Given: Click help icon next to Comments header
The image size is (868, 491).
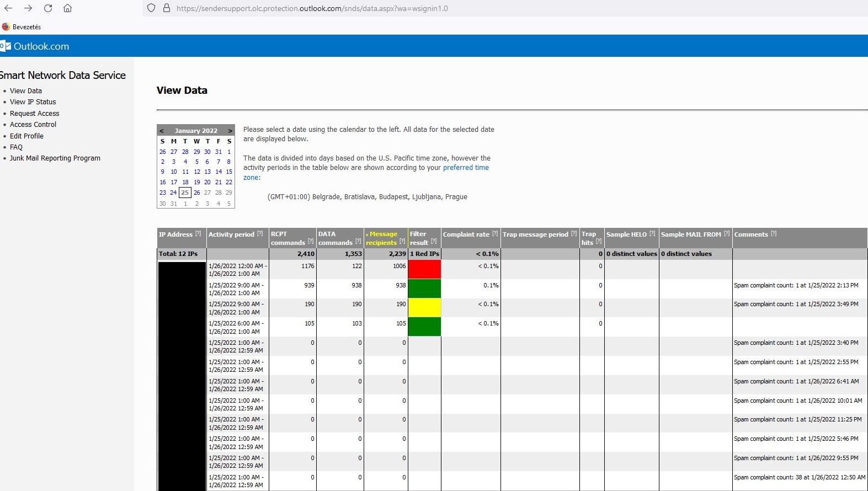Looking at the screenshot, I should [x=774, y=234].
